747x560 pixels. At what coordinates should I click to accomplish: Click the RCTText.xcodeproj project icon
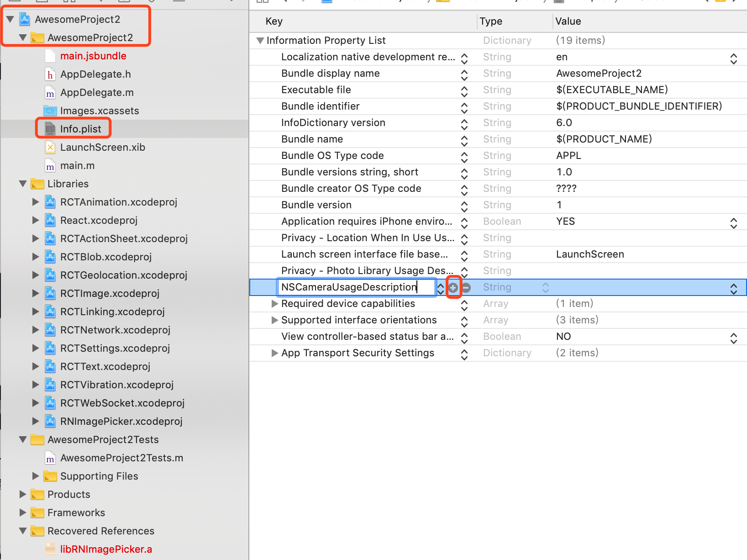coord(51,366)
